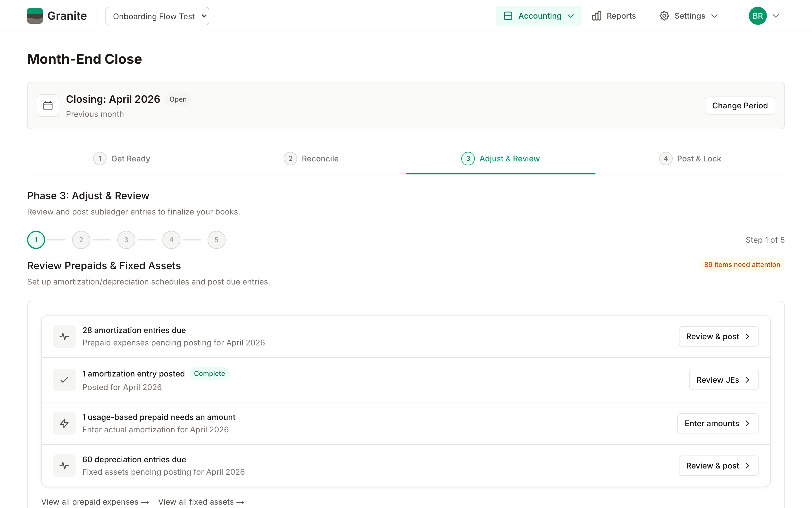Click 'Review Prepaids & Fixed Assets' heading
812x508 pixels.
coord(104,265)
